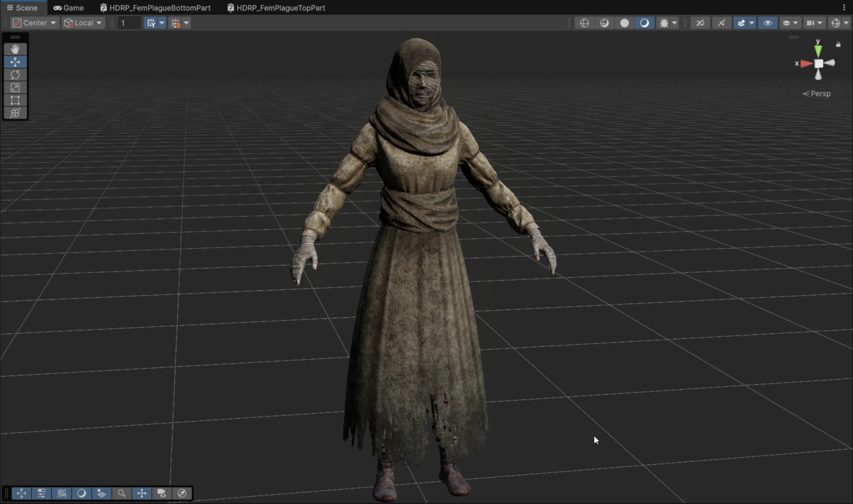The image size is (853, 504).
Task: Select the combined Transform tool
Action: point(15,113)
